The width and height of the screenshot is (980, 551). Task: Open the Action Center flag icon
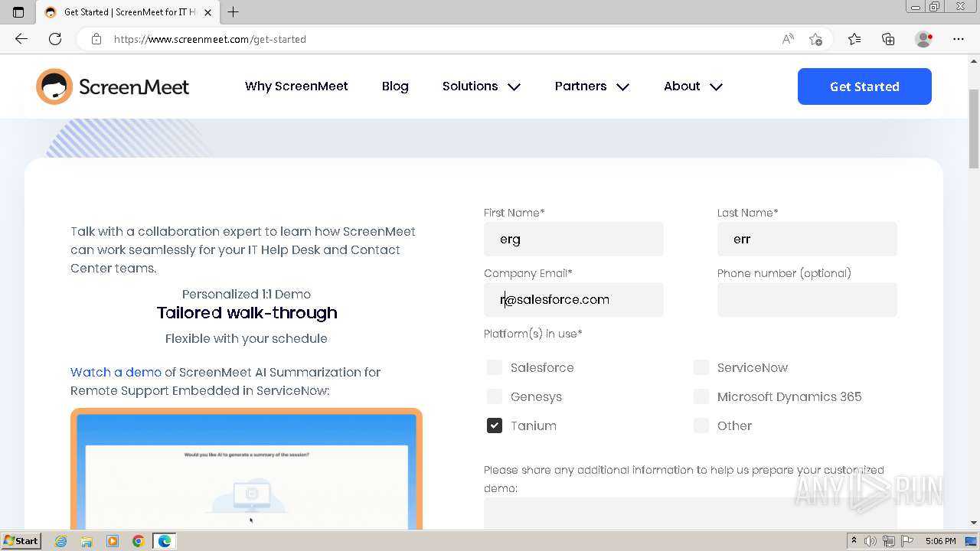point(907,541)
